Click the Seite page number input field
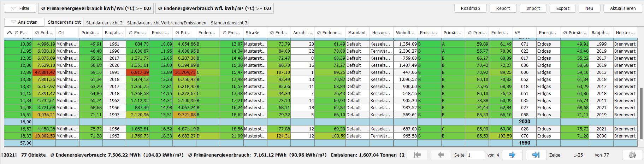The width and height of the screenshot is (644, 164). [x=475, y=155]
